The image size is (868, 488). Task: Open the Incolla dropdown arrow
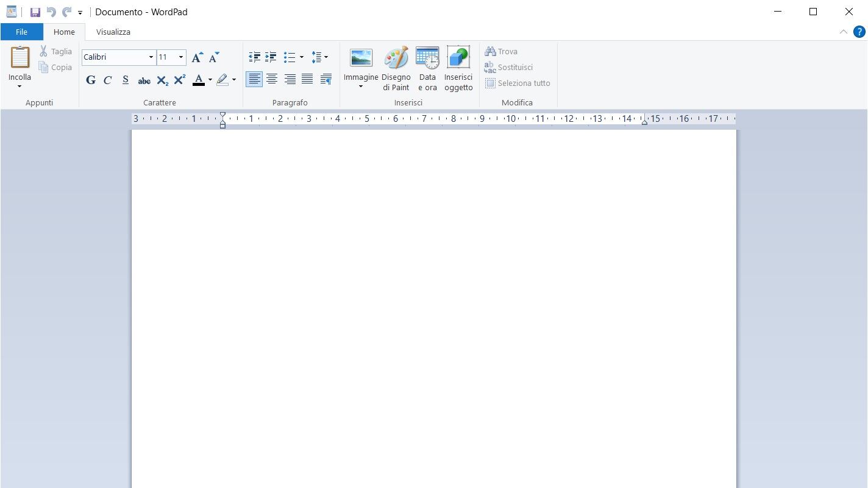pyautogui.click(x=20, y=86)
